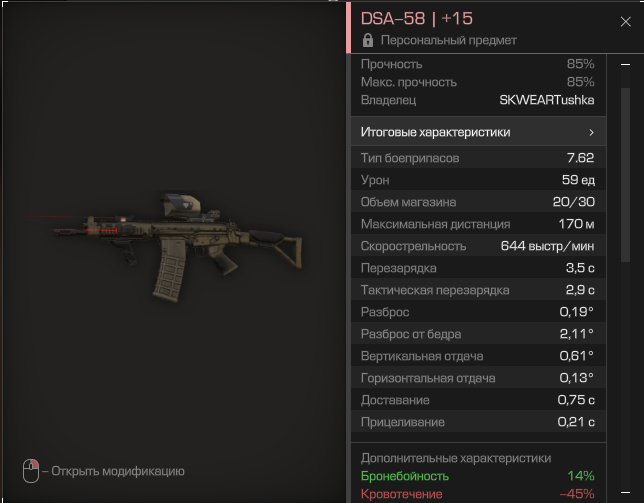Select the Урон 59 ед row
The image size is (644, 503).
[478, 180]
